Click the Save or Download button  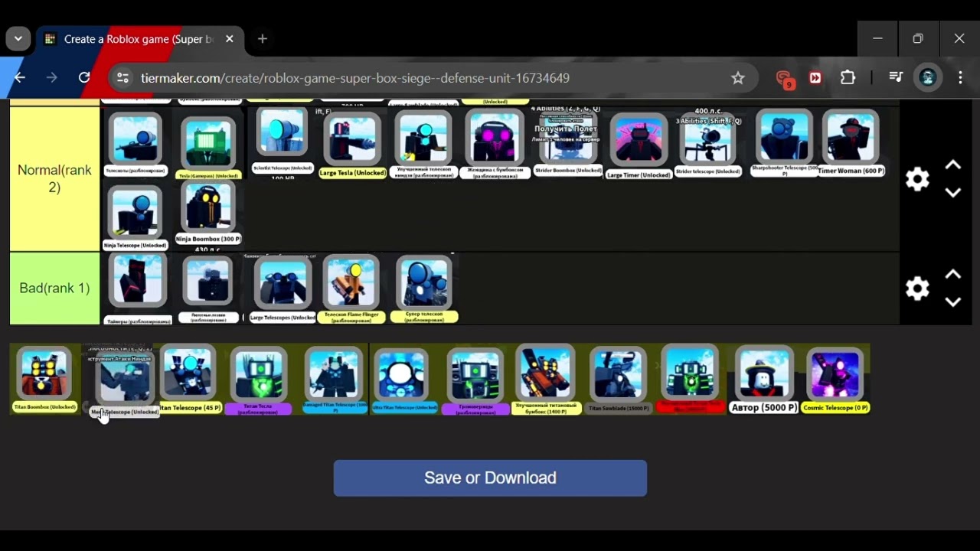tap(490, 478)
